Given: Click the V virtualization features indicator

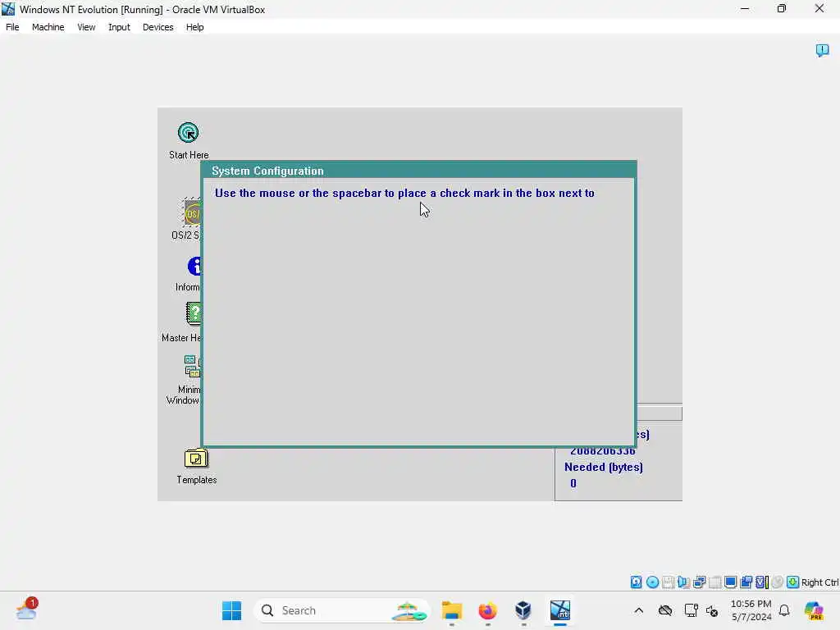Looking at the screenshot, I should point(761,582).
